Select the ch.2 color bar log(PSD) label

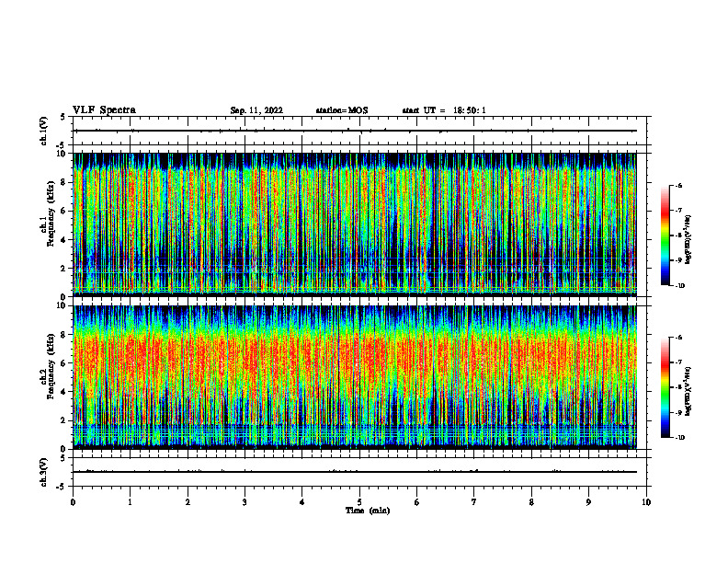(688, 391)
